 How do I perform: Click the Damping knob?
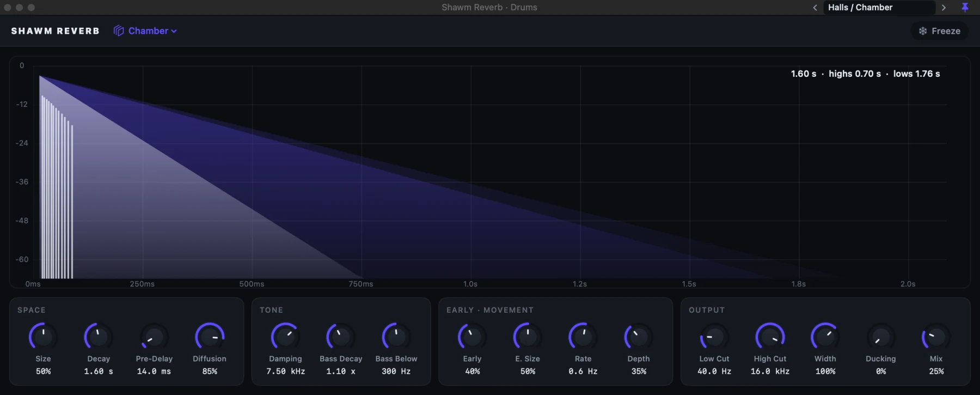point(285,337)
